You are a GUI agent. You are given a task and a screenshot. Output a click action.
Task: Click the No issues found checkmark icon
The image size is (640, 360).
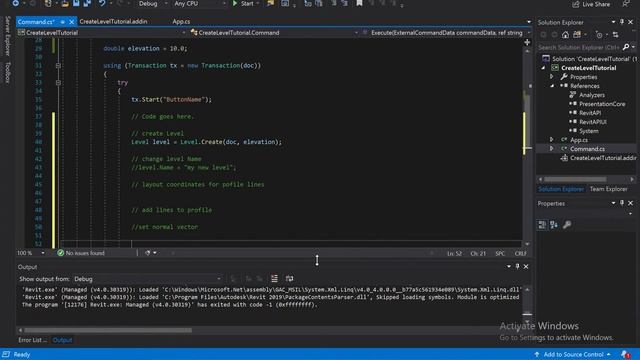click(x=60, y=253)
